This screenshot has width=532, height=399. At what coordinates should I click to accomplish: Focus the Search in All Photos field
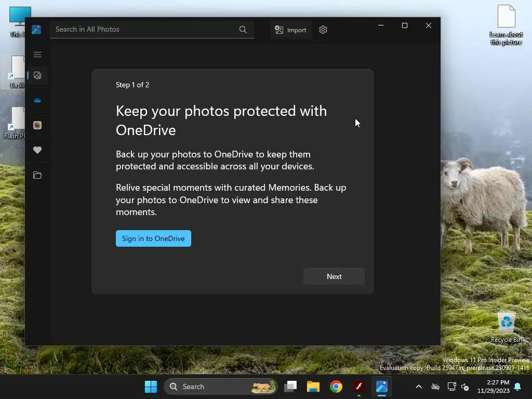tap(152, 30)
